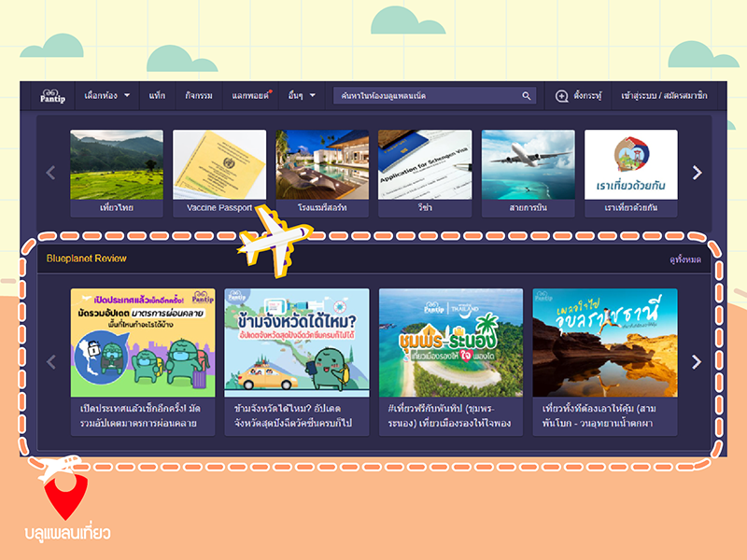Open article title เปิดประเทศแล้วเช็กอีกครั้ง
This screenshot has width=747, height=560.
click(x=140, y=415)
